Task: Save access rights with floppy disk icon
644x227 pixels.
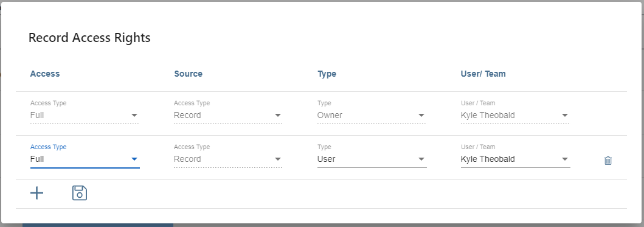Action: tap(80, 193)
